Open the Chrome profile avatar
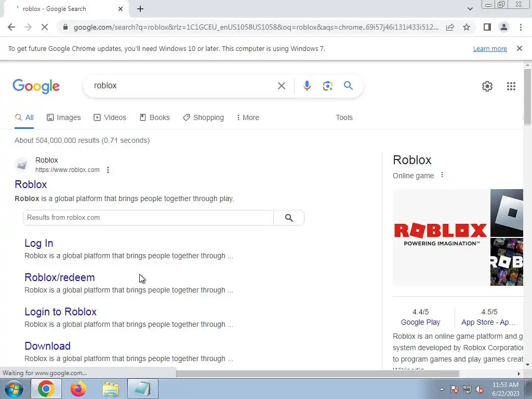The image size is (532, 399). (x=504, y=27)
